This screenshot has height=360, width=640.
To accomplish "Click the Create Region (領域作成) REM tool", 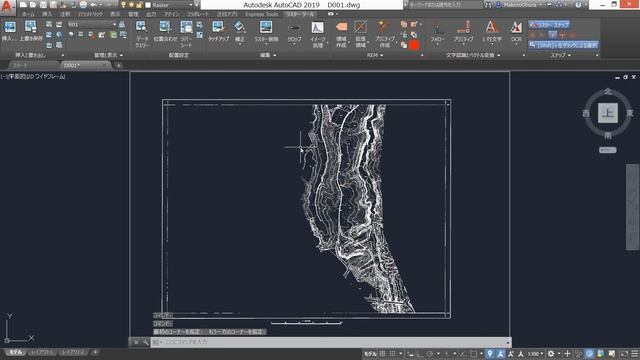I will (341, 34).
